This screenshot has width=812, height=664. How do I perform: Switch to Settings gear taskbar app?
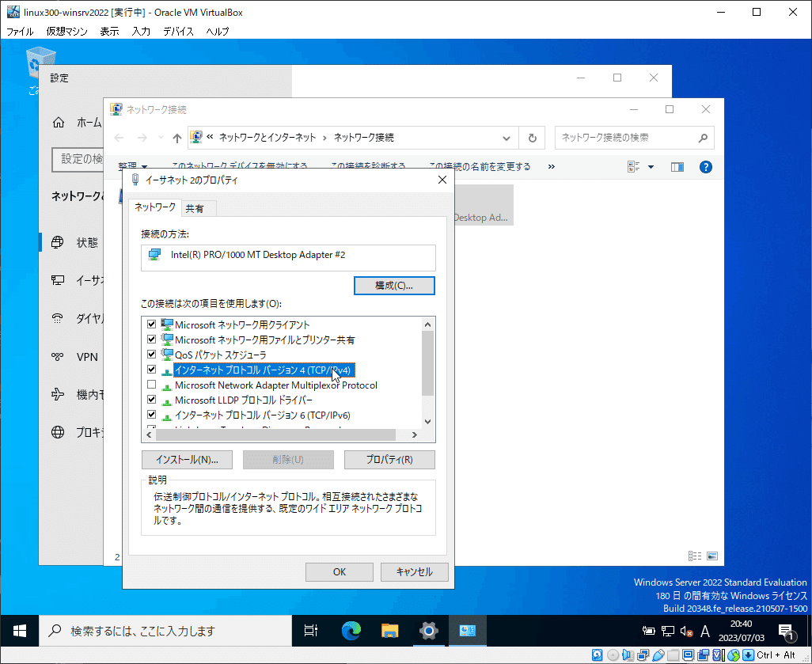tap(429, 630)
